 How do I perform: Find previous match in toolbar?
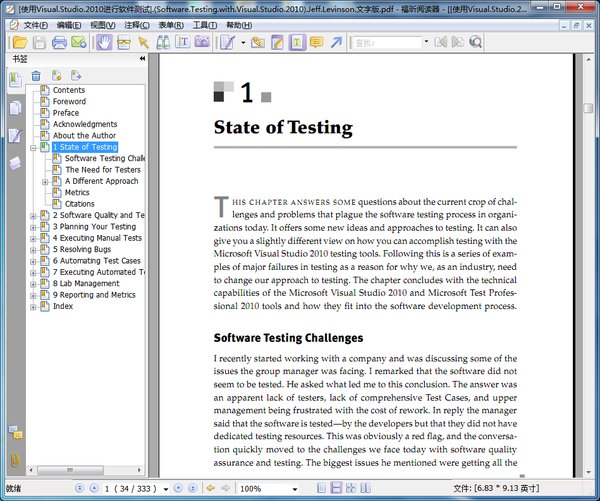[440, 42]
